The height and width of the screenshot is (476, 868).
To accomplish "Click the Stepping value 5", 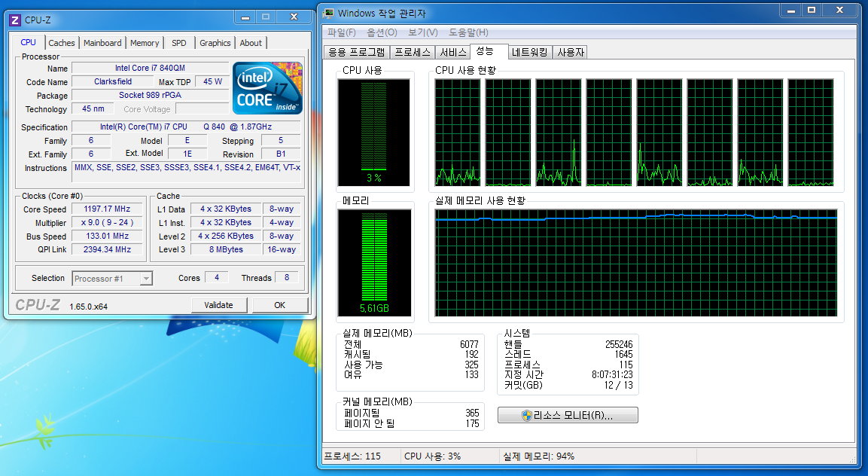I will pyautogui.click(x=281, y=141).
